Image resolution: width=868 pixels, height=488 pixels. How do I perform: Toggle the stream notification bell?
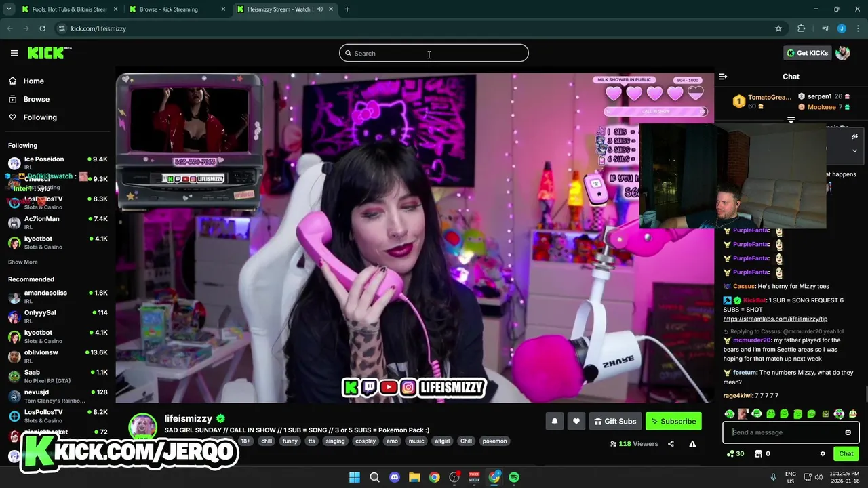[x=554, y=422]
